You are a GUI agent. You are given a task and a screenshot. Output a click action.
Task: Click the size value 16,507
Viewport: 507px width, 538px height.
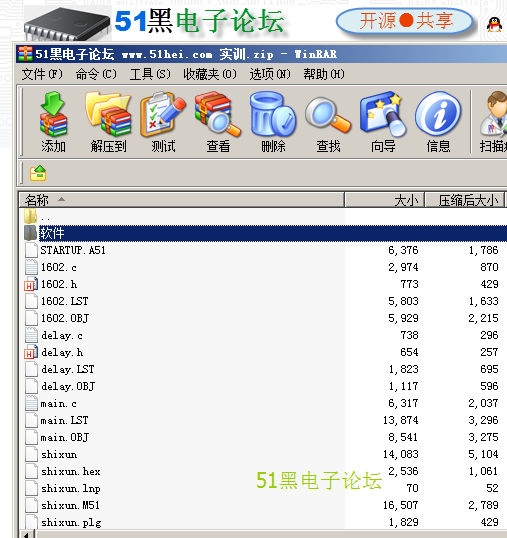401,505
